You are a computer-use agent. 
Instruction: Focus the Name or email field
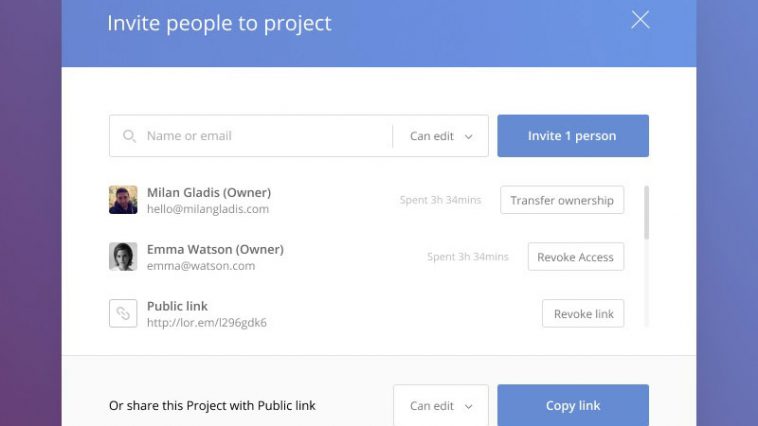251,136
